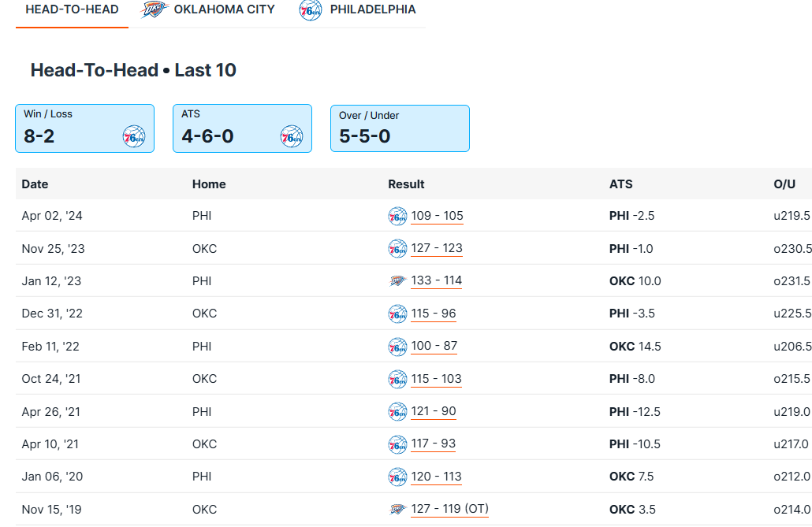Screen dimensions: 812x527
Task: Click the u219.5 over/under value
Action: coord(792,216)
